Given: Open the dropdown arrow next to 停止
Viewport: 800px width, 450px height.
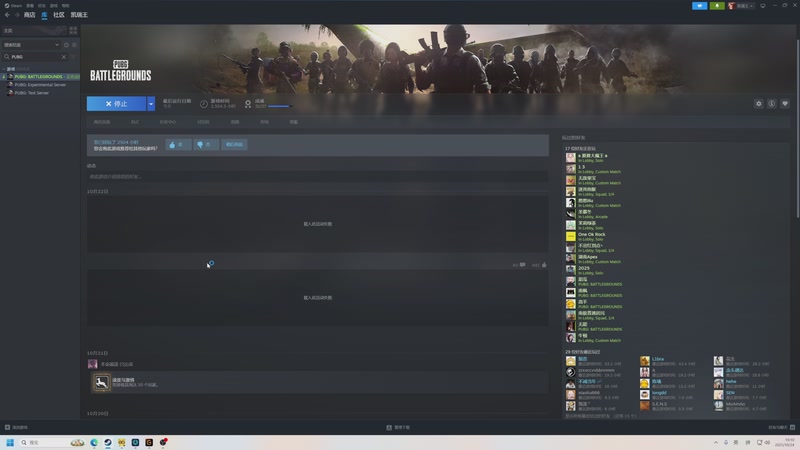Looking at the screenshot, I should coord(151,104).
